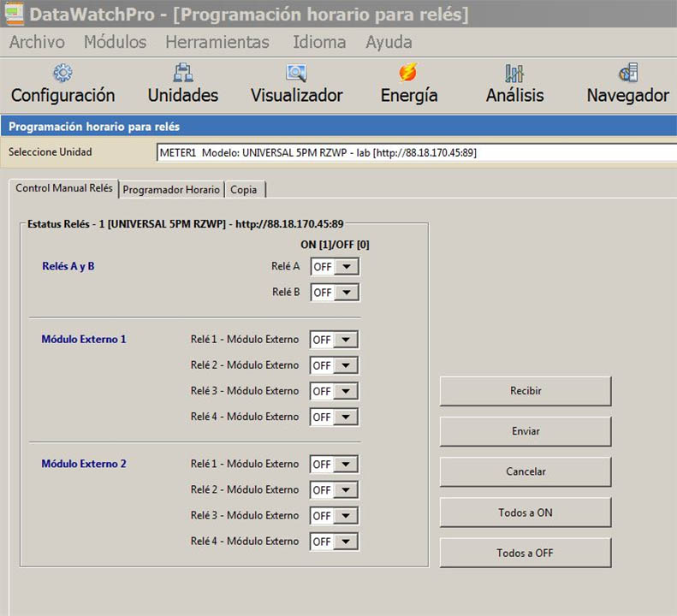Click the Cancelar button

(x=526, y=471)
